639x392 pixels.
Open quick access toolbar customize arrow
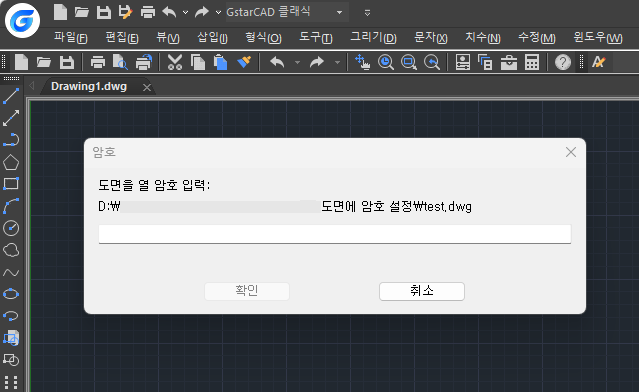pyautogui.click(x=367, y=13)
